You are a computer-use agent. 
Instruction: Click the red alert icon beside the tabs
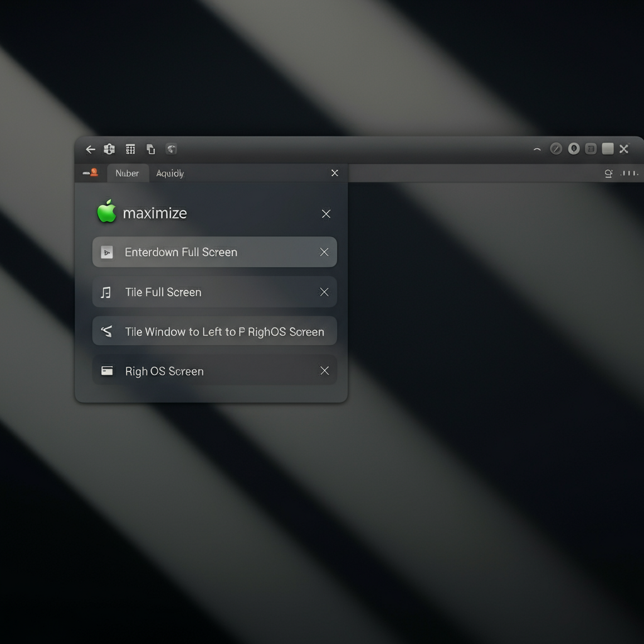click(x=94, y=172)
